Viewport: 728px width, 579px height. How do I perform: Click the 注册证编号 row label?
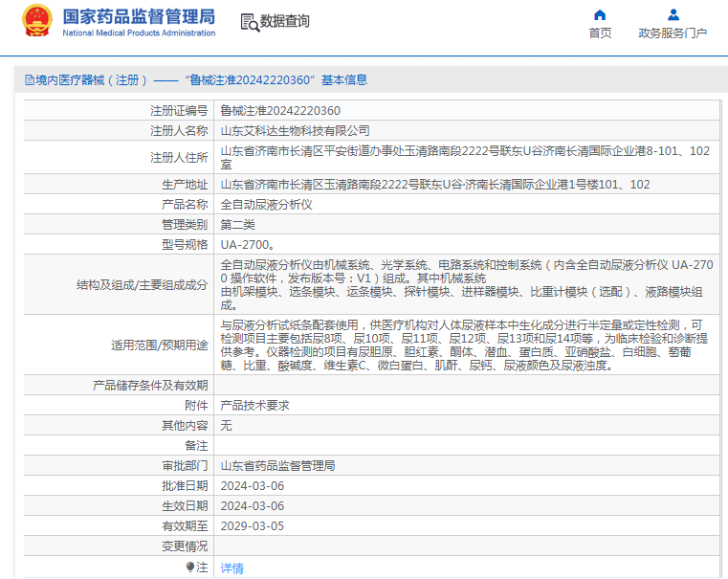point(179,110)
